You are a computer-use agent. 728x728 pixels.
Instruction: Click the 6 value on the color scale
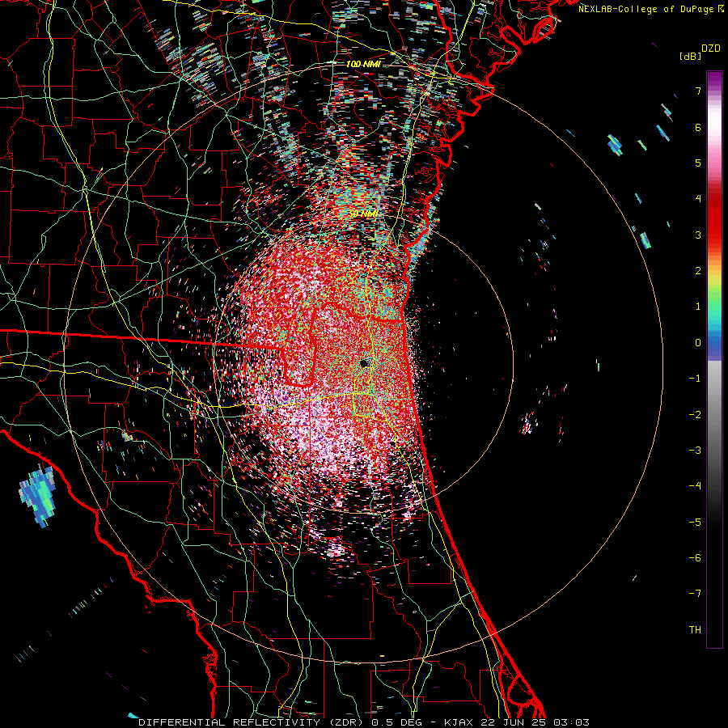[698, 127]
